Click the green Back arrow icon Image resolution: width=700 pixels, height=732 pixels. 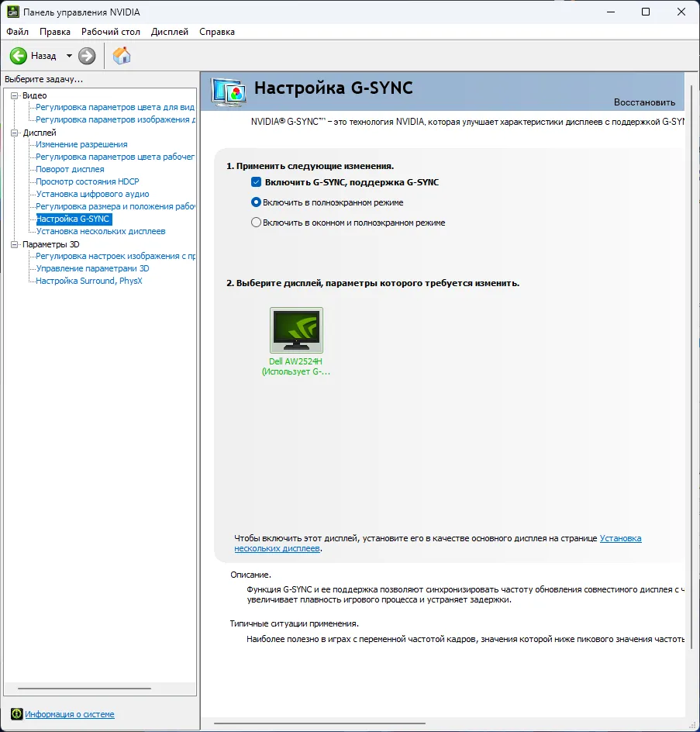[19, 56]
